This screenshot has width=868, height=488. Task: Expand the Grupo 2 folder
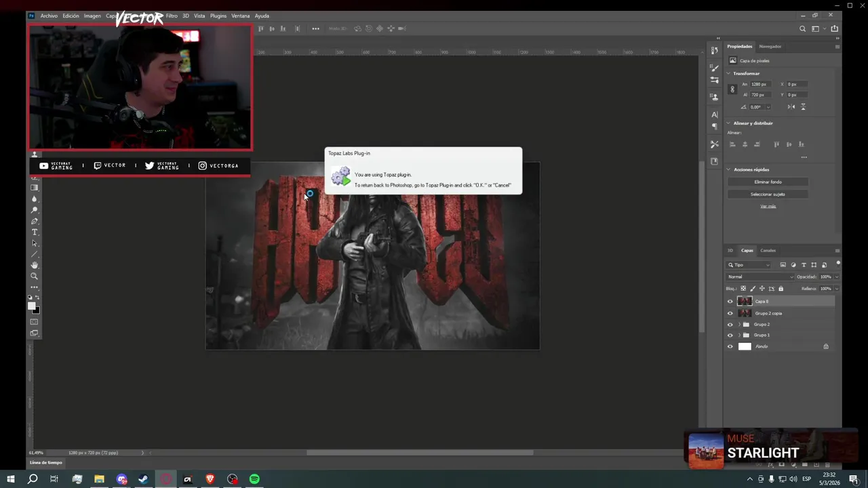coord(739,324)
